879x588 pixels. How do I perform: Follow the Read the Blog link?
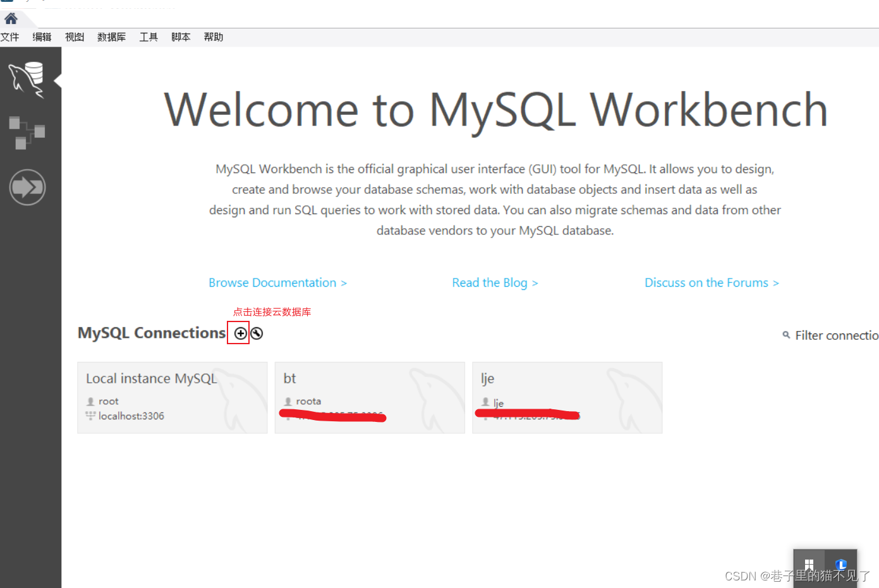[495, 282]
